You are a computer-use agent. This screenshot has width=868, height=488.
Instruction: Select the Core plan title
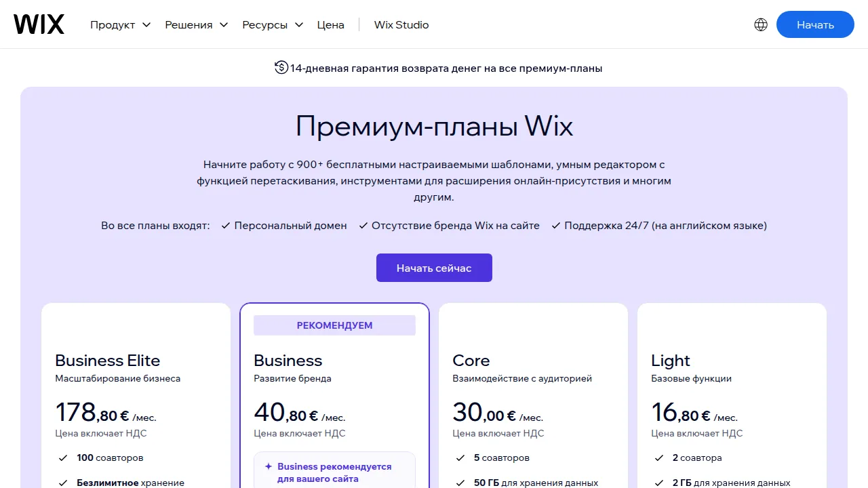(x=471, y=361)
